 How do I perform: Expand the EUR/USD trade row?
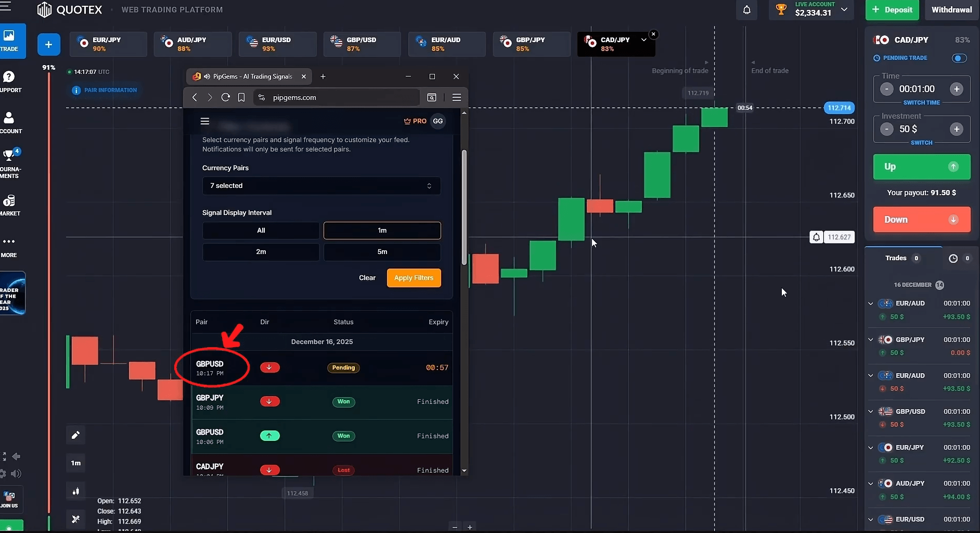[x=871, y=519]
